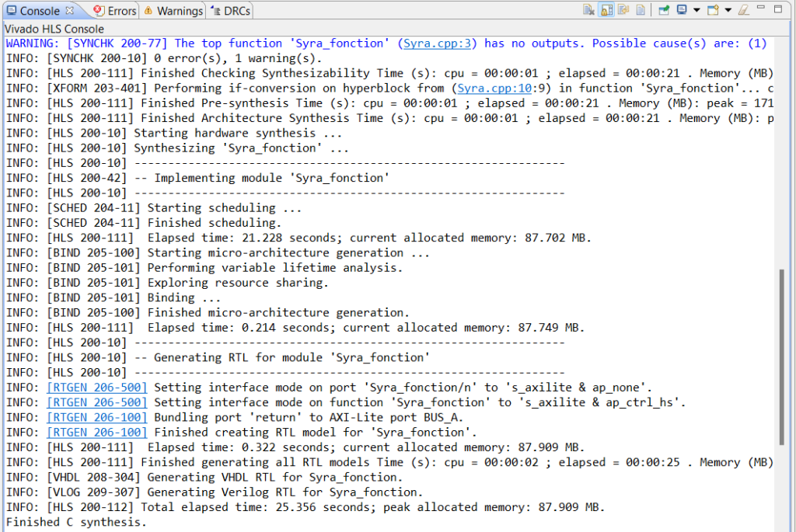Open the Warnings tab

click(173, 11)
